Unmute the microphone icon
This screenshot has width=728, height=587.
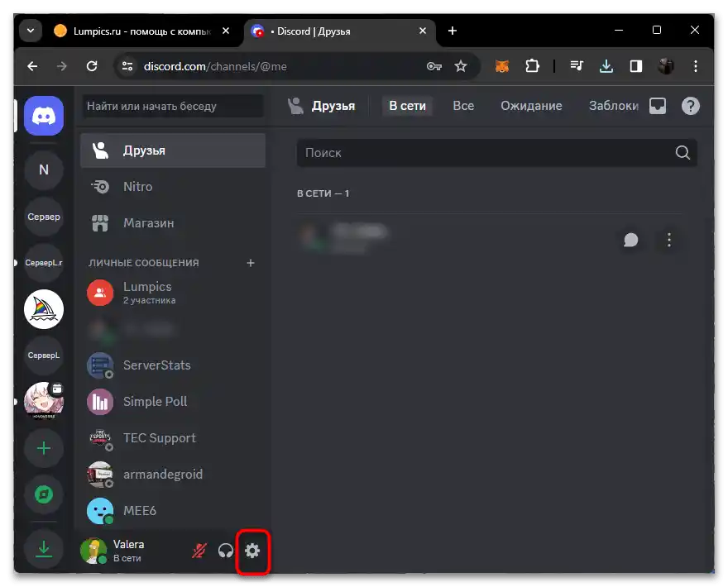tap(199, 551)
